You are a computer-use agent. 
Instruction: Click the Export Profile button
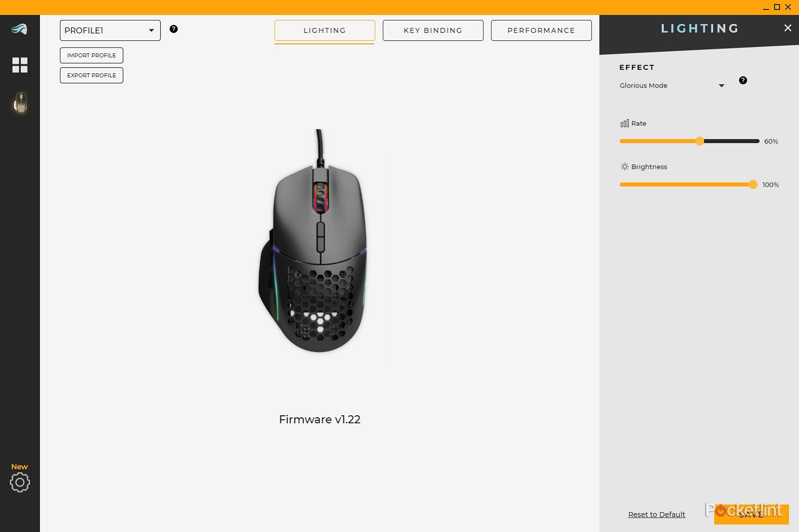click(x=91, y=75)
